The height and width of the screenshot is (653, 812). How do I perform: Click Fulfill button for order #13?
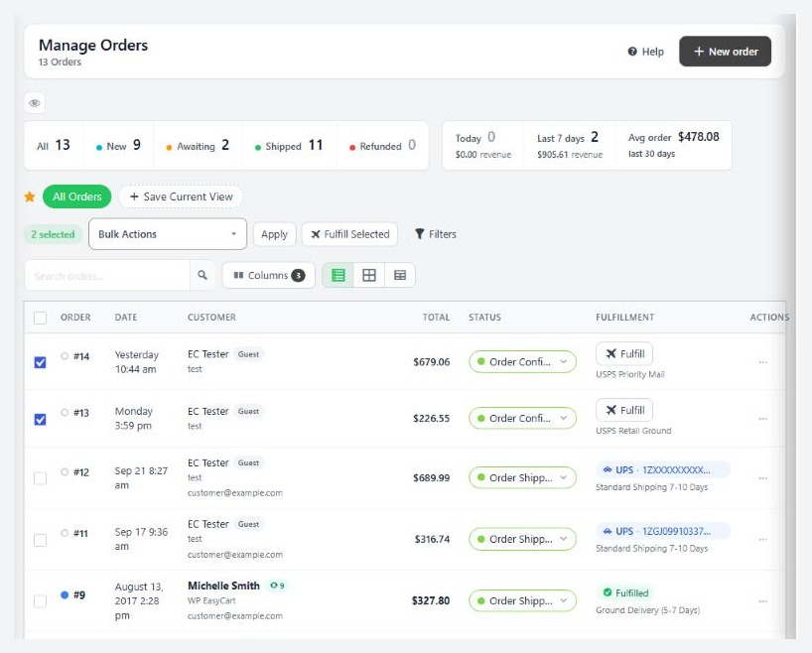tap(624, 410)
